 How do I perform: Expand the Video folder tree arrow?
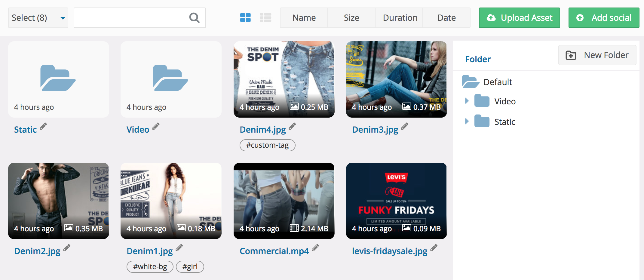[467, 101]
